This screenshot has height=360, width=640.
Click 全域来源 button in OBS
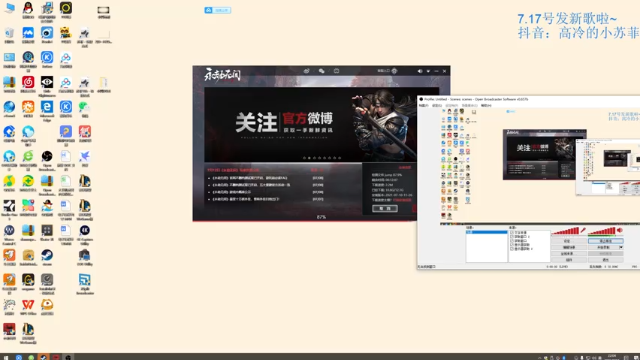pos(568,253)
